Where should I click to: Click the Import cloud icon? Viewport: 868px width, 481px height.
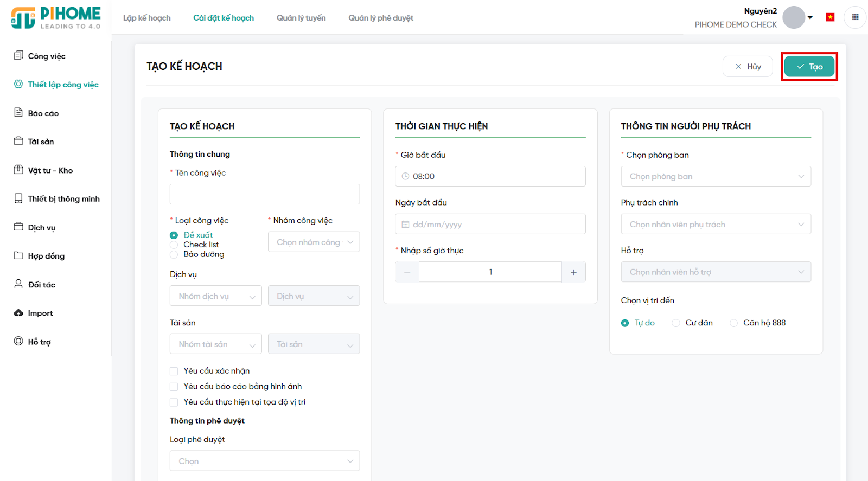pyautogui.click(x=18, y=313)
